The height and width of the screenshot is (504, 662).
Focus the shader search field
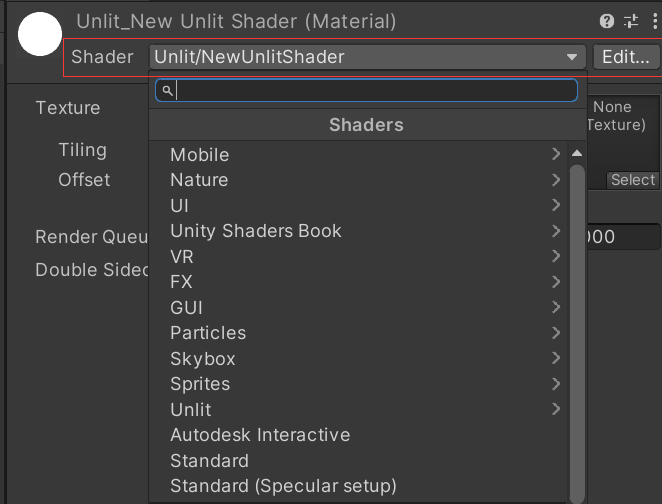366,90
